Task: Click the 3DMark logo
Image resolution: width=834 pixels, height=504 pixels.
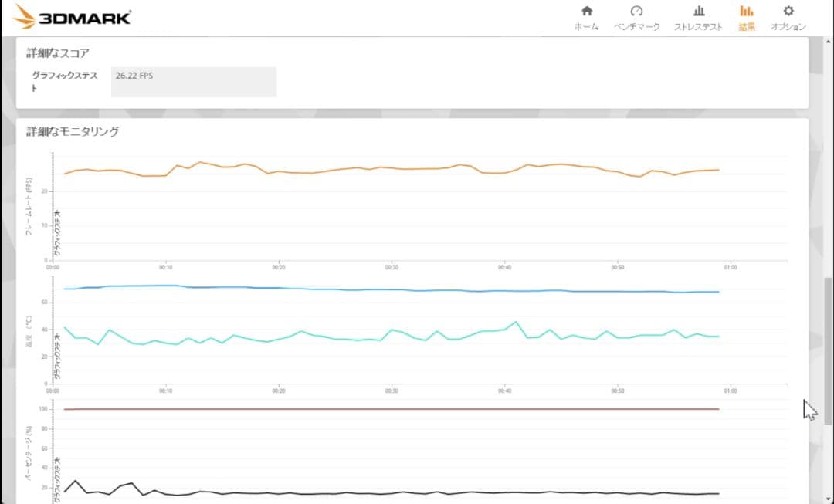Action: (73, 16)
